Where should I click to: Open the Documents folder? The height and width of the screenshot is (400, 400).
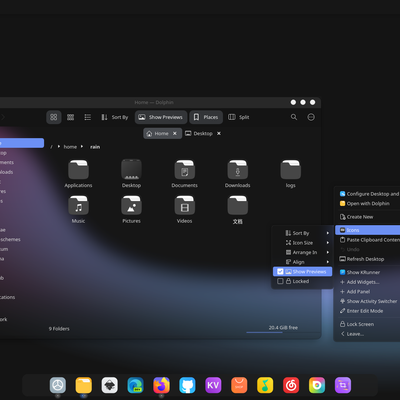coord(184,173)
